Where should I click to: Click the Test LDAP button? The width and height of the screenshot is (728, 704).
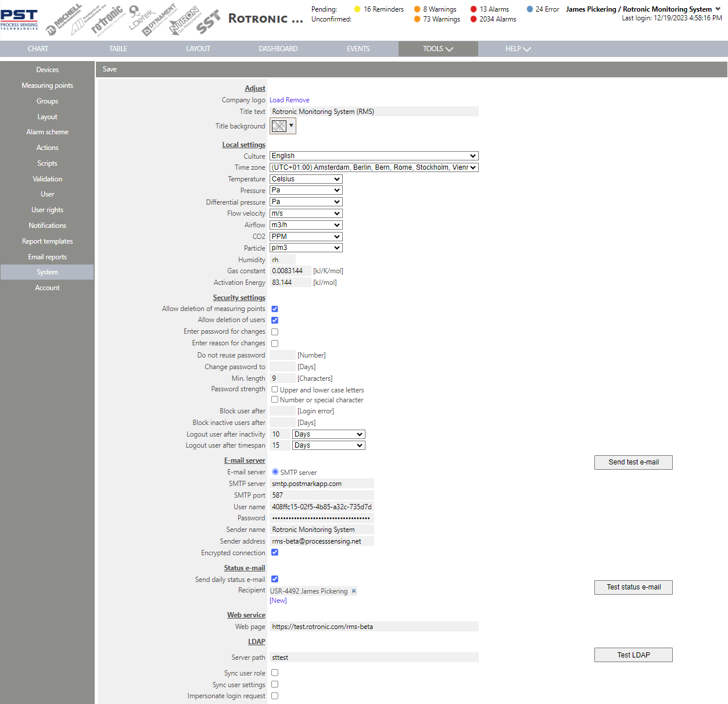pos(633,655)
